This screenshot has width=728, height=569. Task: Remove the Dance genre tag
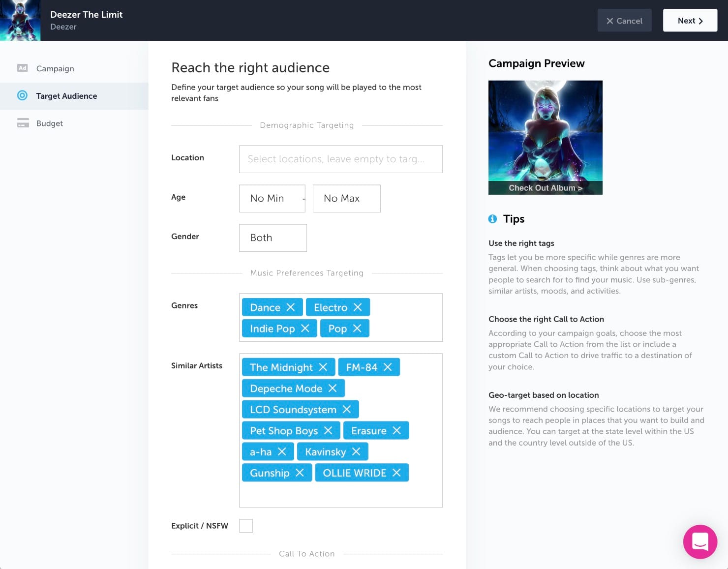291,307
